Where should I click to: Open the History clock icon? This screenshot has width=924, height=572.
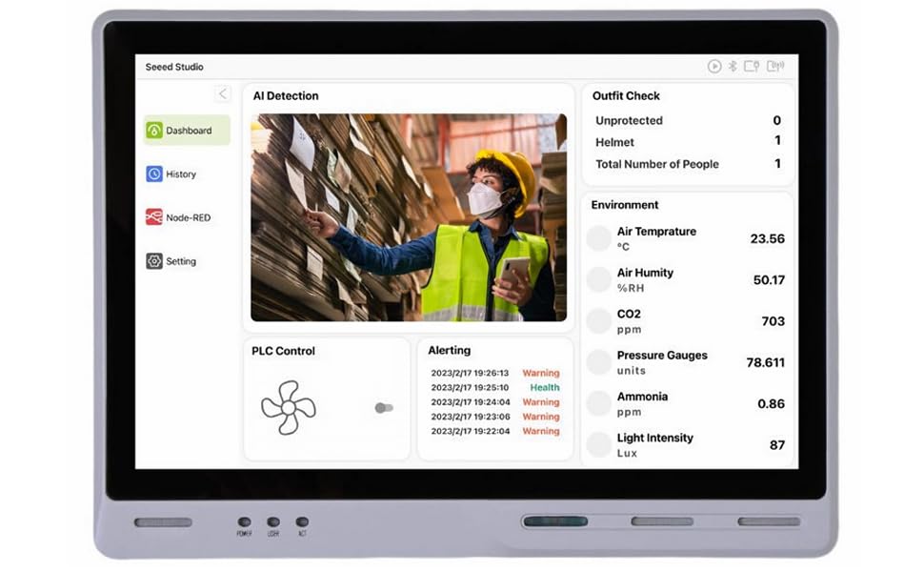pyautogui.click(x=156, y=174)
